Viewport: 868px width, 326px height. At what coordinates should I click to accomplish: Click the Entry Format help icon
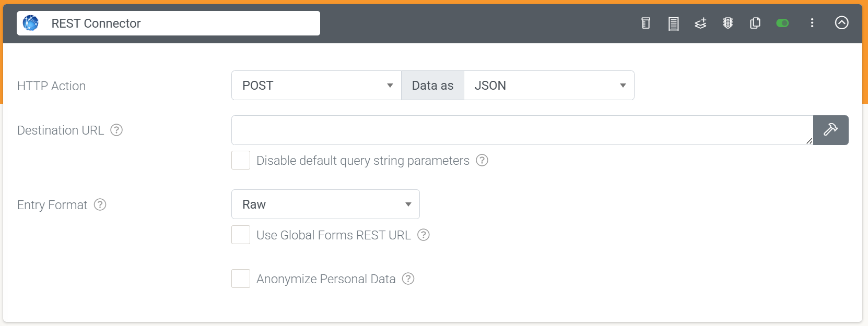[100, 204]
